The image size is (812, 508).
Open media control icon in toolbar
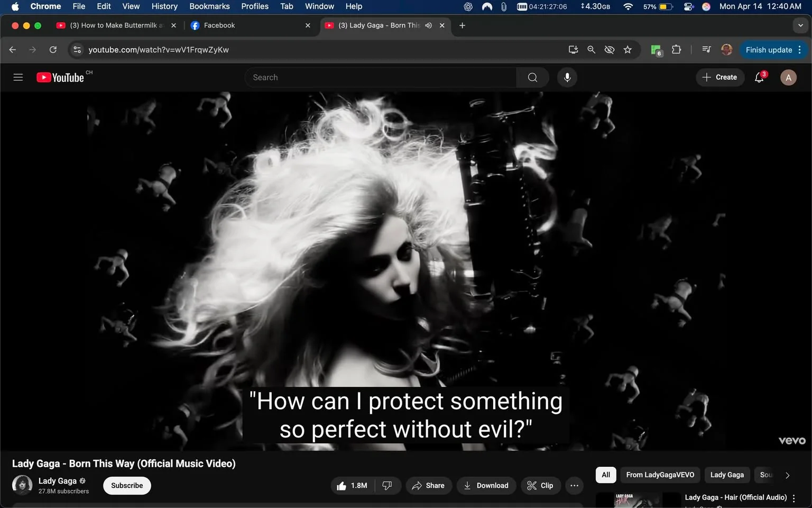pyautogui.click(x=706, y=50)
